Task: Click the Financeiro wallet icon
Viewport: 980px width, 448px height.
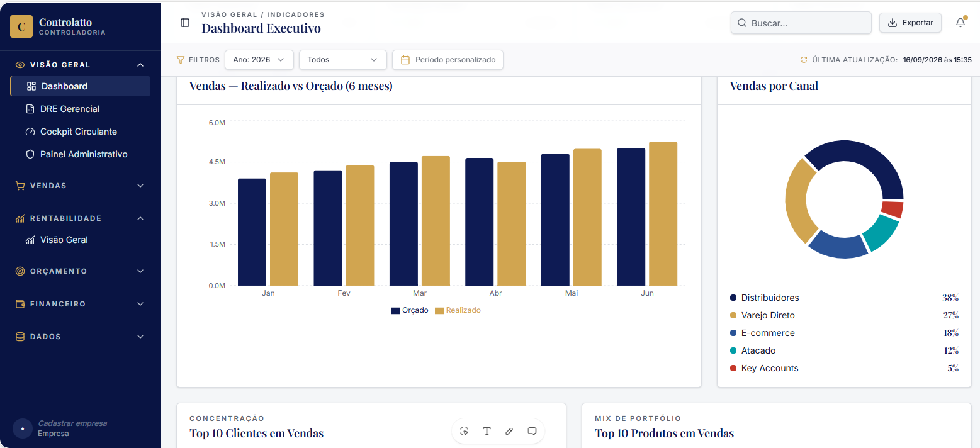Action: point(20,304)
